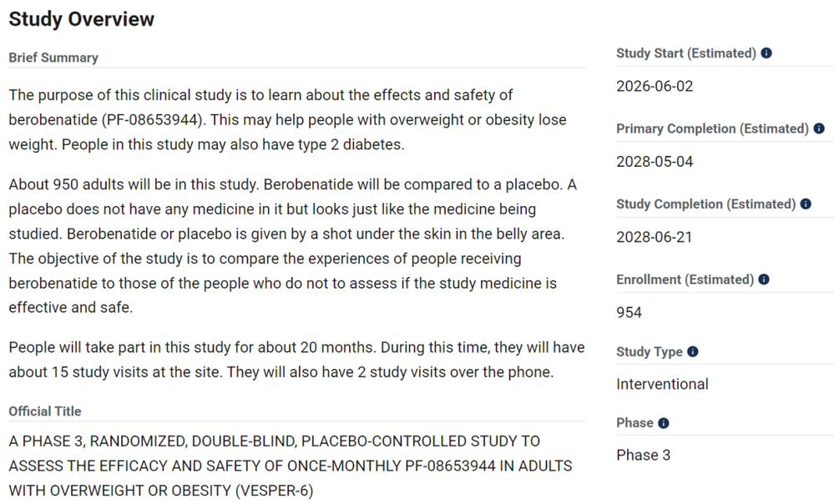Click the Study Overview heading

(x=81, y=19)
